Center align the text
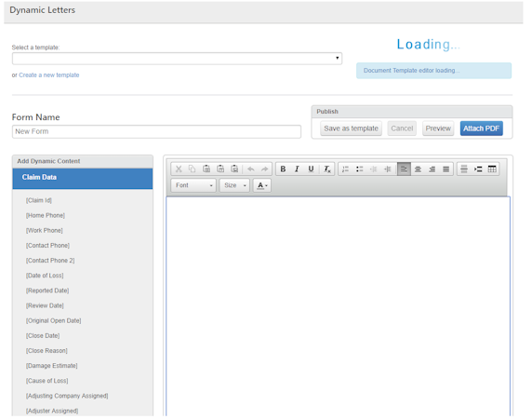The image size is (532, 419). point(418,169)
